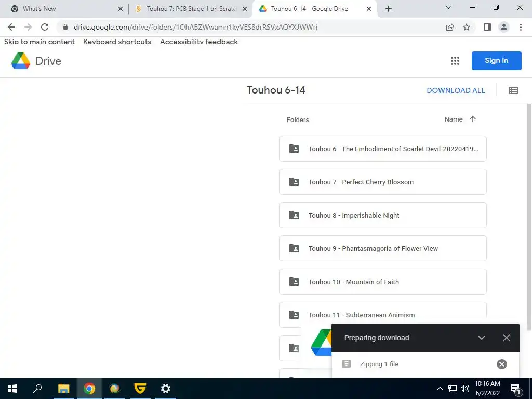Screen dimensions: 532x399
Task: Open Touhou 7 - Perfect Cherry Blossom folder
Action: pyautogui.click(x=383, y=182)
